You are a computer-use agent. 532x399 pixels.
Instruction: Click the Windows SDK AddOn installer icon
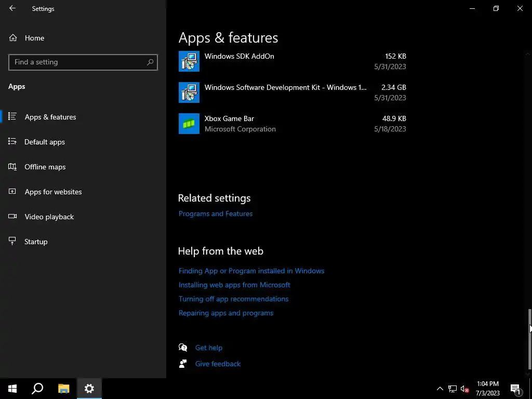point(189,61)
